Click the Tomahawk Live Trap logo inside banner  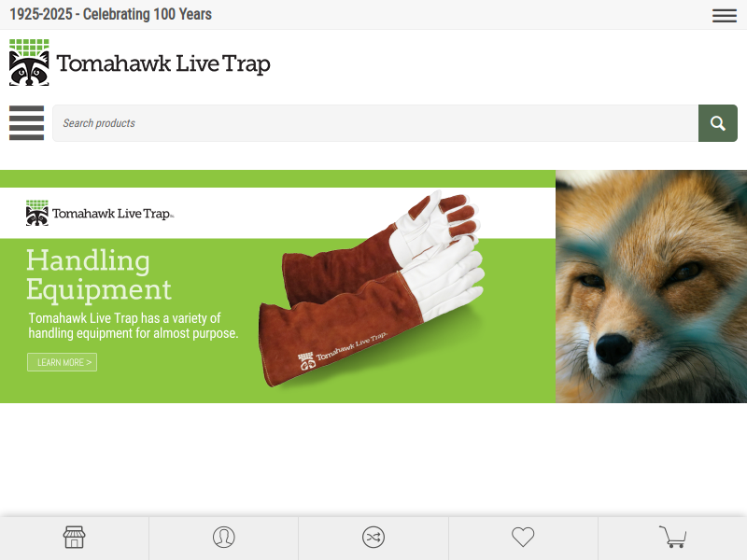point(100,213)
